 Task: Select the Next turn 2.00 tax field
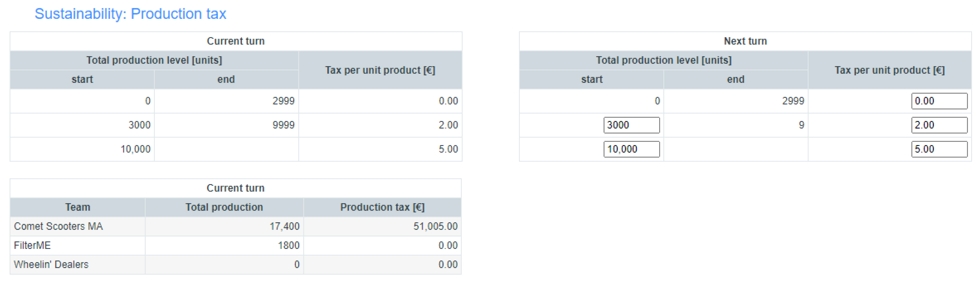939,125
